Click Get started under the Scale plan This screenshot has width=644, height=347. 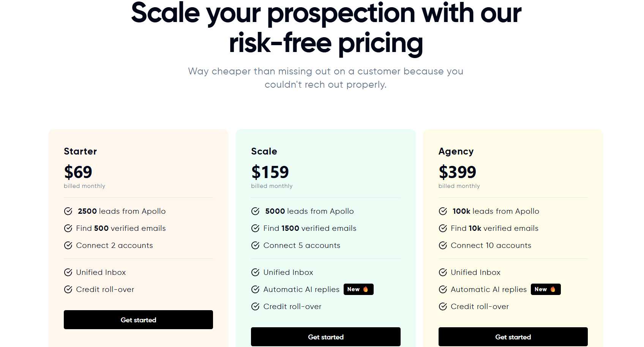[x=325, y=337]
